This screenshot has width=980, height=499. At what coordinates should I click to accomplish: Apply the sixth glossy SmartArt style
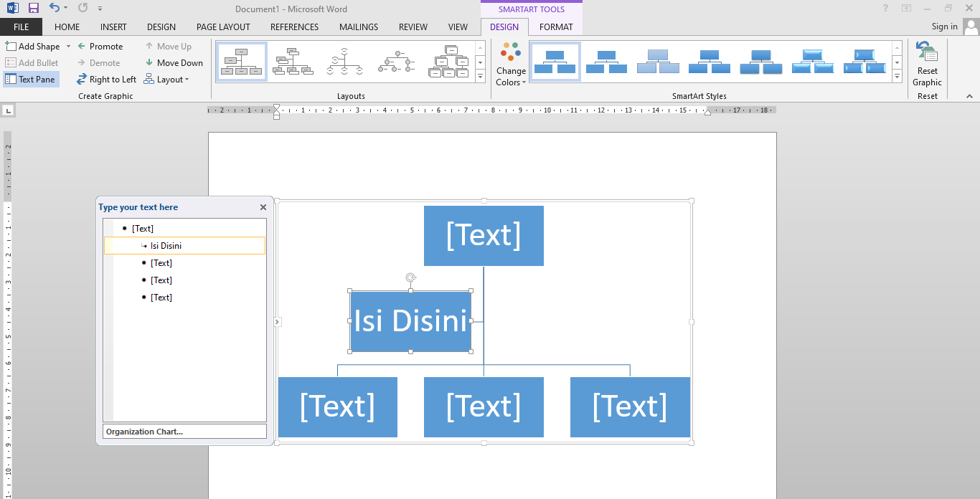813,62
